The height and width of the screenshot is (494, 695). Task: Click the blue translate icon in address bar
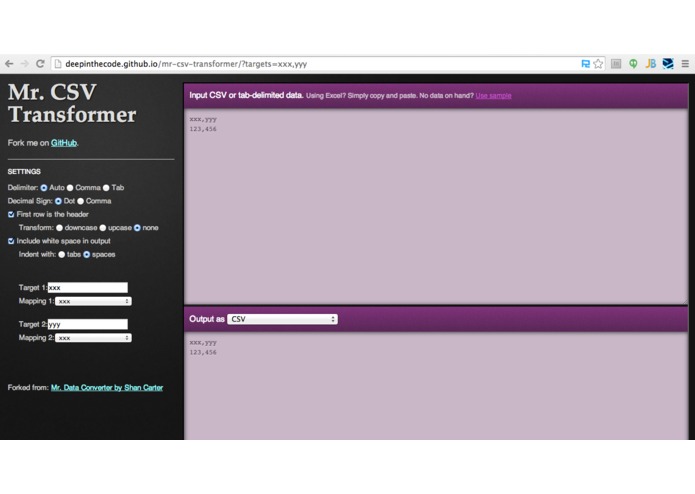(x=585, y=64)
